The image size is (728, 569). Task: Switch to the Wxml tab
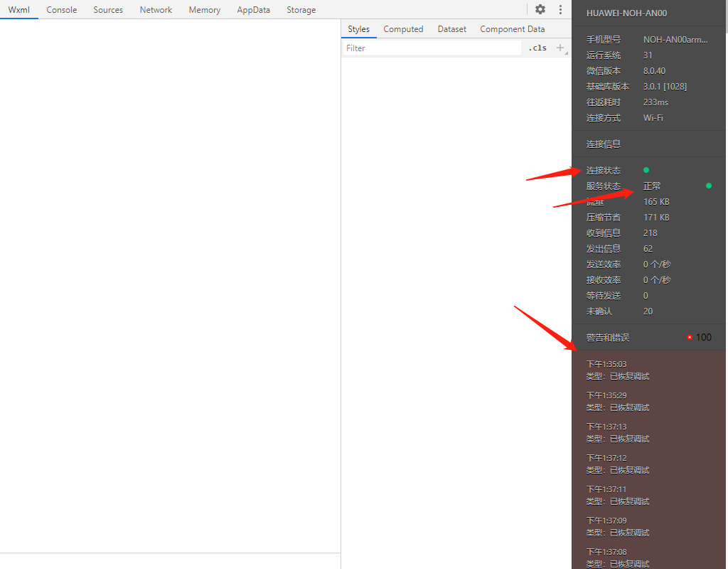click(19, 10)
